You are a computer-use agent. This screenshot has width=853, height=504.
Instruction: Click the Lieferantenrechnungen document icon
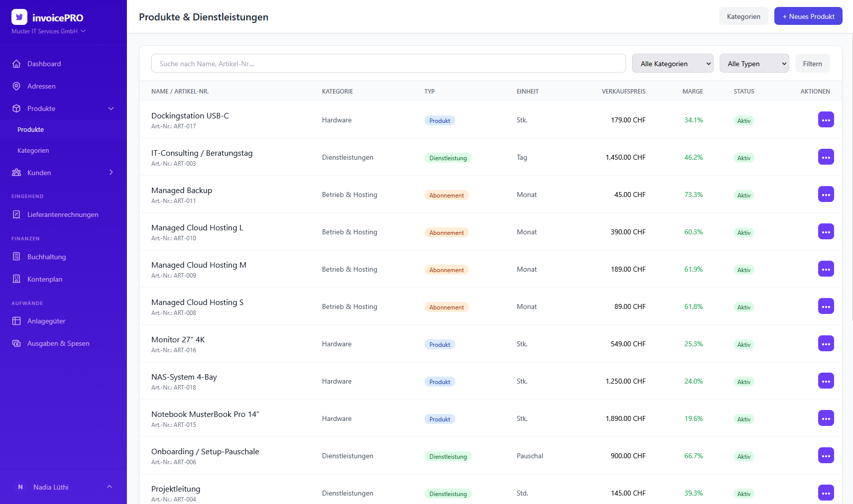16,214
